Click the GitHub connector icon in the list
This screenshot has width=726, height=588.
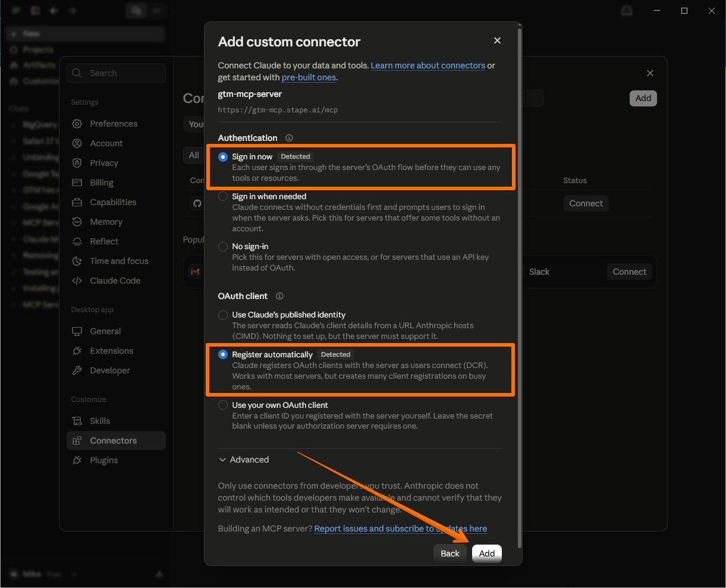pos(197,203)
